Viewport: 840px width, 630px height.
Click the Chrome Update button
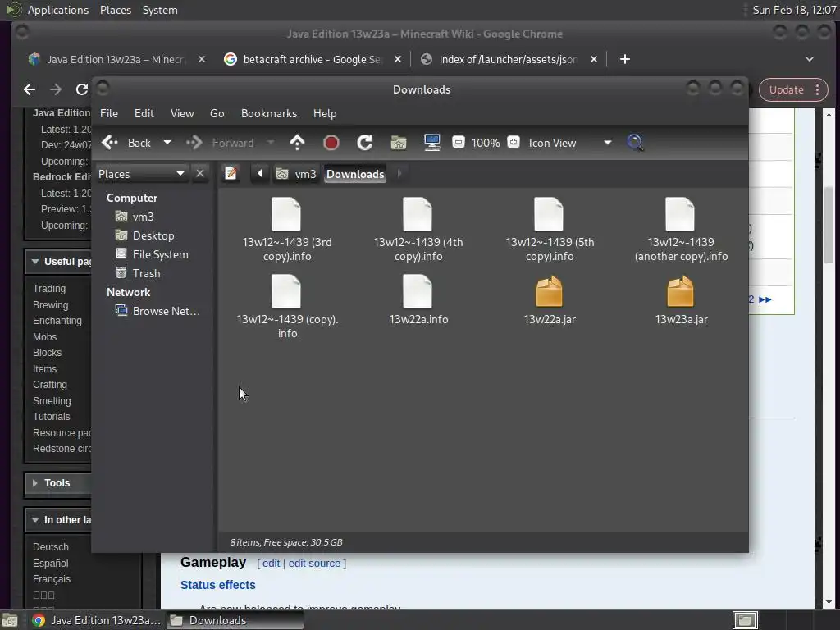(x=793, y=90)
